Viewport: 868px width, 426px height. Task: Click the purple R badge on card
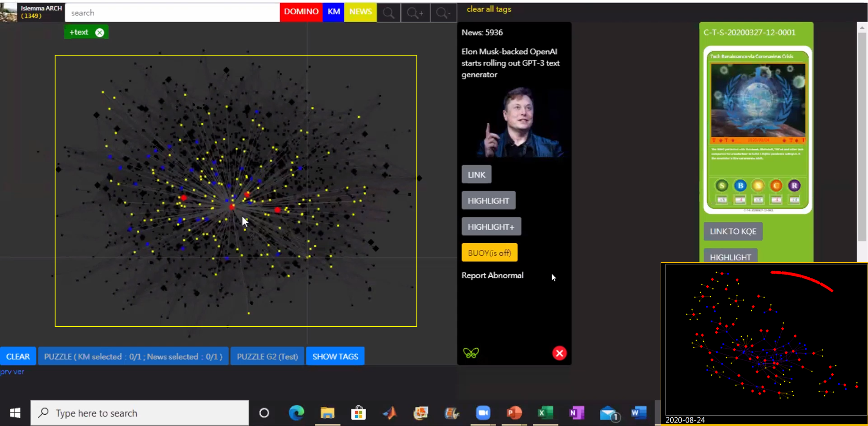794,186
